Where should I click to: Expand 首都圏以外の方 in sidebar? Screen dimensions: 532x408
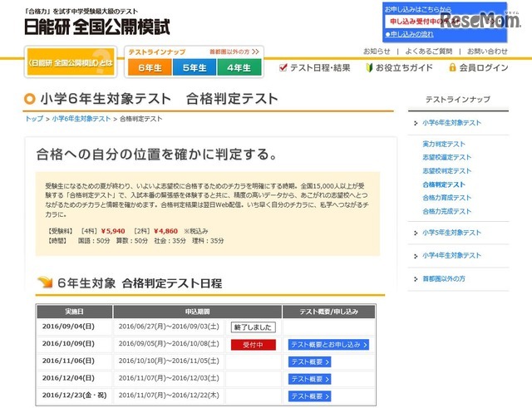tap(443, 278)
